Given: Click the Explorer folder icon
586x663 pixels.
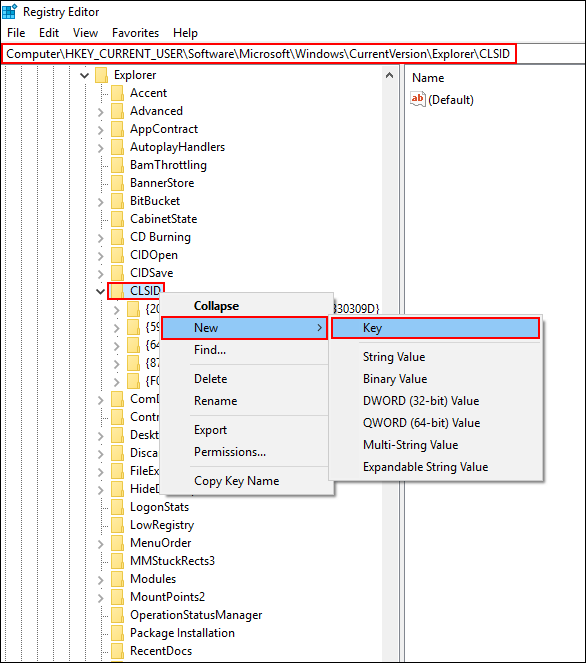Looking at the screenshot, I should [101, 75].
